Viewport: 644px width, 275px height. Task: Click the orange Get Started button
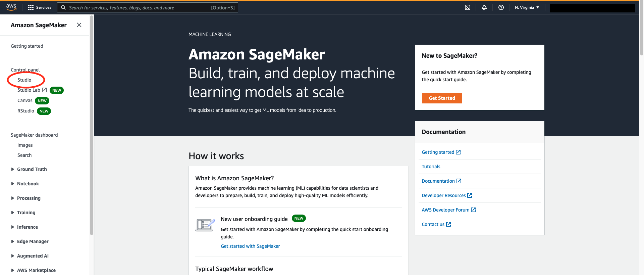point(442,98)
